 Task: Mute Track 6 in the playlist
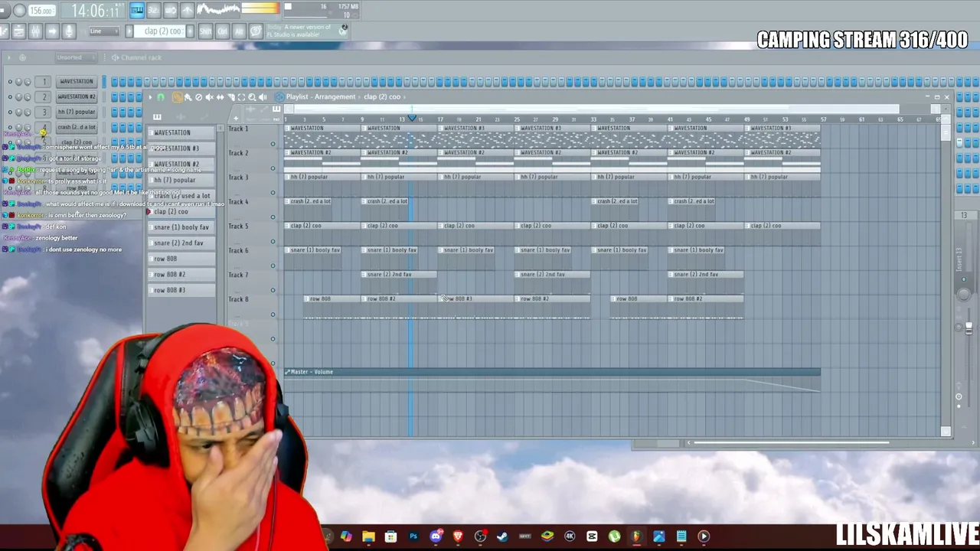tap(273, 266)
